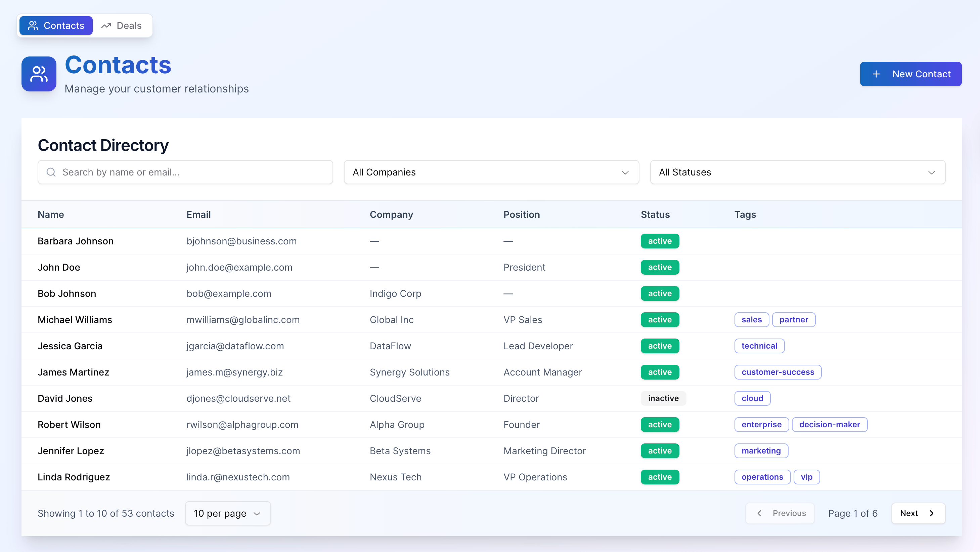980x552 pixels.
Task: Click the plus icon on New Contact
Action: (x=877, y=74)
